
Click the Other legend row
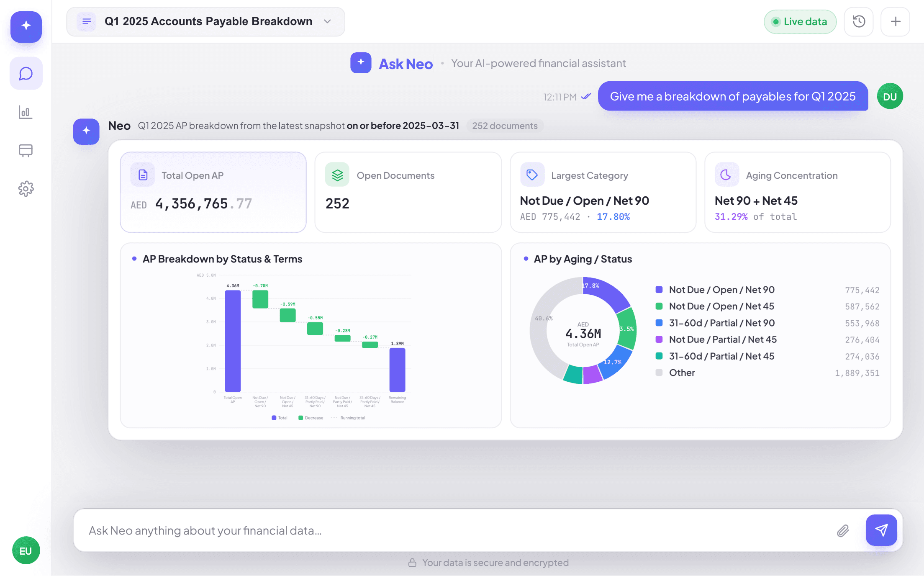[x=767, y=373]
